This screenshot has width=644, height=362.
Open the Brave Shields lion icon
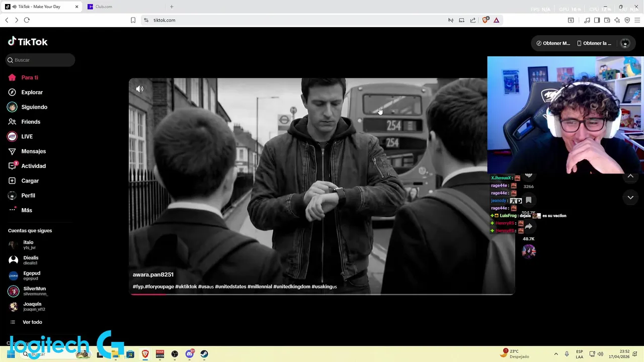[x=485, y=20]
